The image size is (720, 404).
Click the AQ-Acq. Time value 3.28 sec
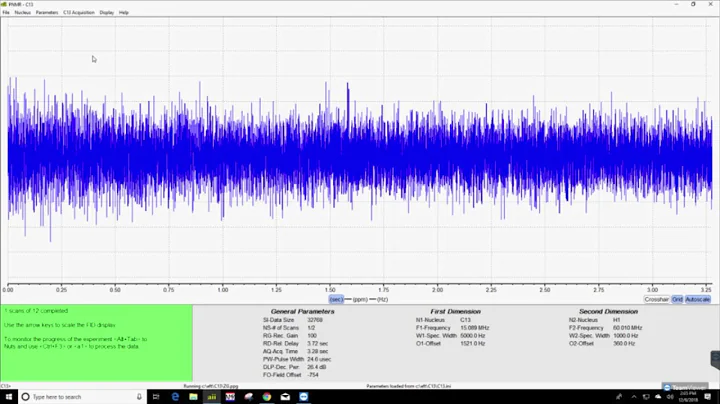click(x=318, y=351)
